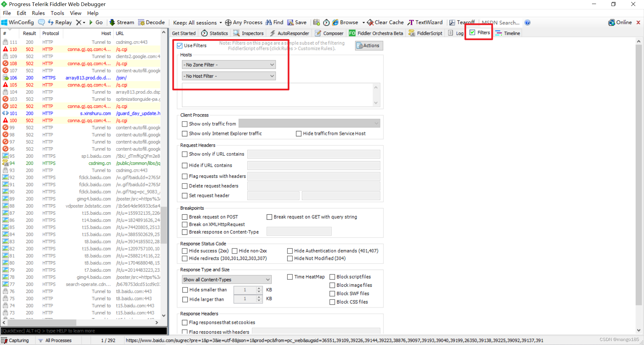Click the timer stopwatch icon
The width and height of the screenshot is (644, 345).
coord(326,22)
